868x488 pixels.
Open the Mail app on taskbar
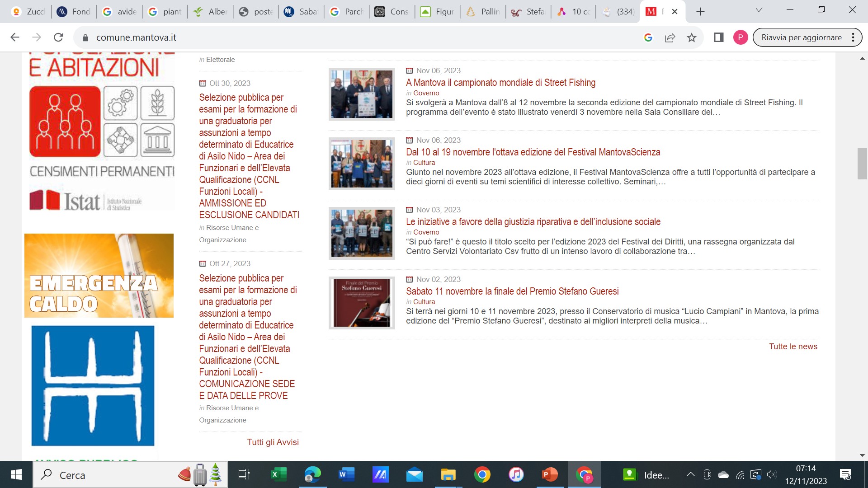414,474
